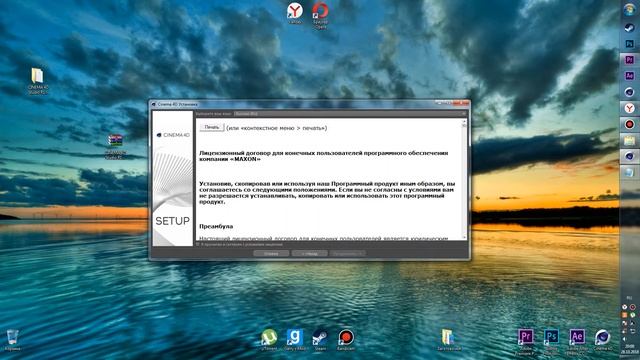Click the Cancel button in installer
Image resolution: width=640 pixels, height=360 pixels.
(x=271, y=253)
